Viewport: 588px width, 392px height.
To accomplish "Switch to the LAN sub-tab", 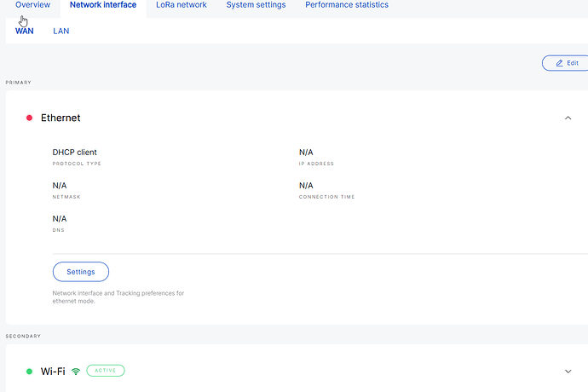I will tap(61, 31).
